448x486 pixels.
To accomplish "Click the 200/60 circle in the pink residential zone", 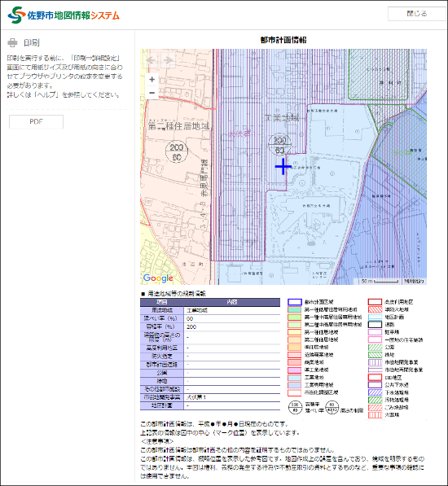I will [177, 152].
